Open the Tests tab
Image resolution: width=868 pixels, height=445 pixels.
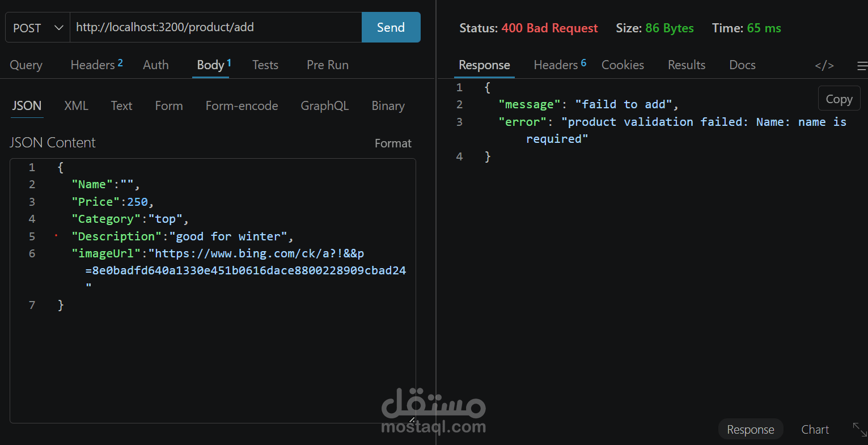tap(265, 65)
